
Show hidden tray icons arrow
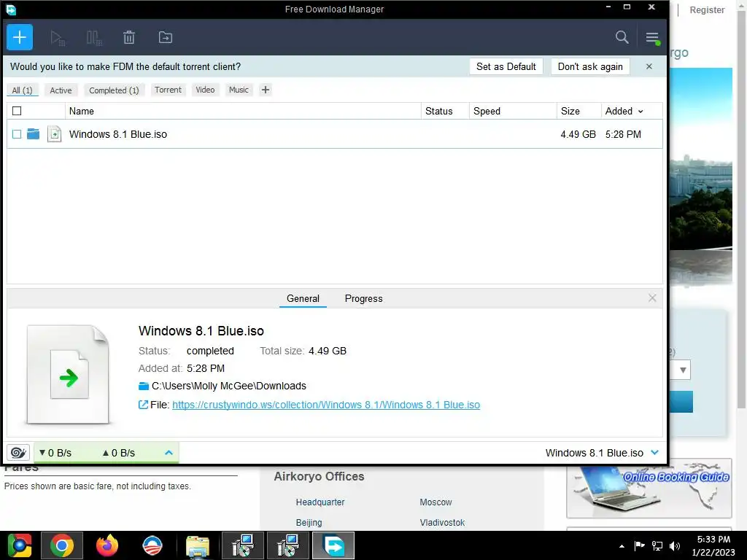(622, 546)
